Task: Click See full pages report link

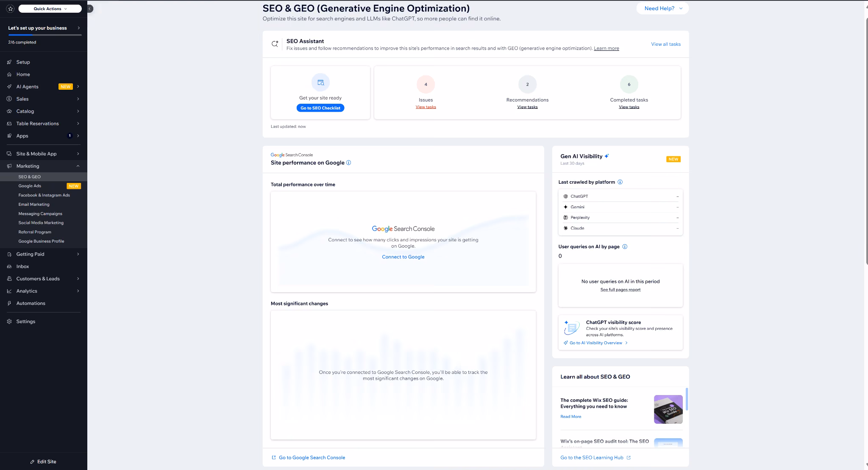Action: 620,290
